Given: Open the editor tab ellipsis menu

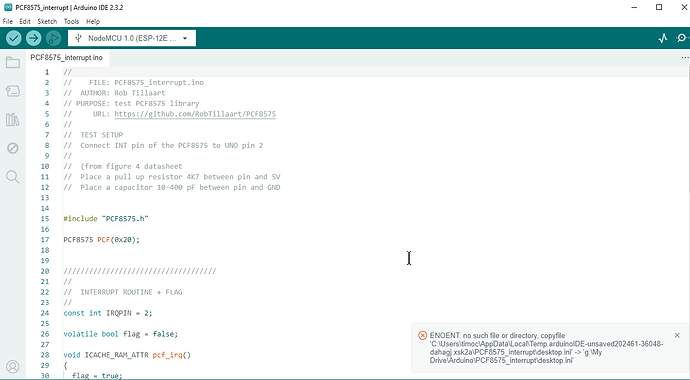Looking at the screenshot, I should (685, 58).
